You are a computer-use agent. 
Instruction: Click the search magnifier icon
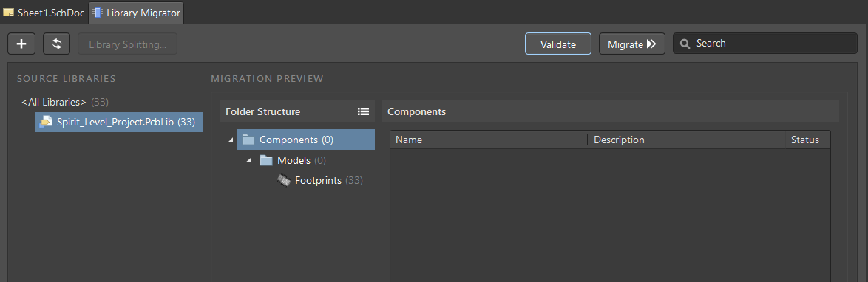(x=685, y=44)
